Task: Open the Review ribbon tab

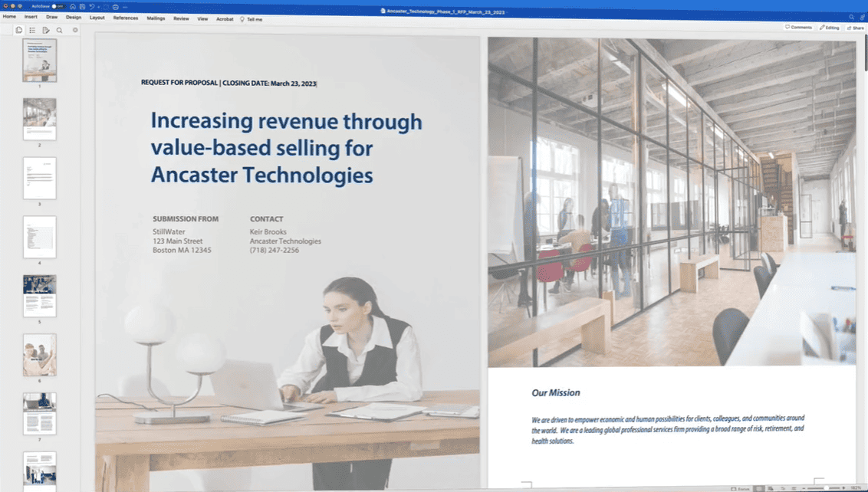Action: point(181,19)
